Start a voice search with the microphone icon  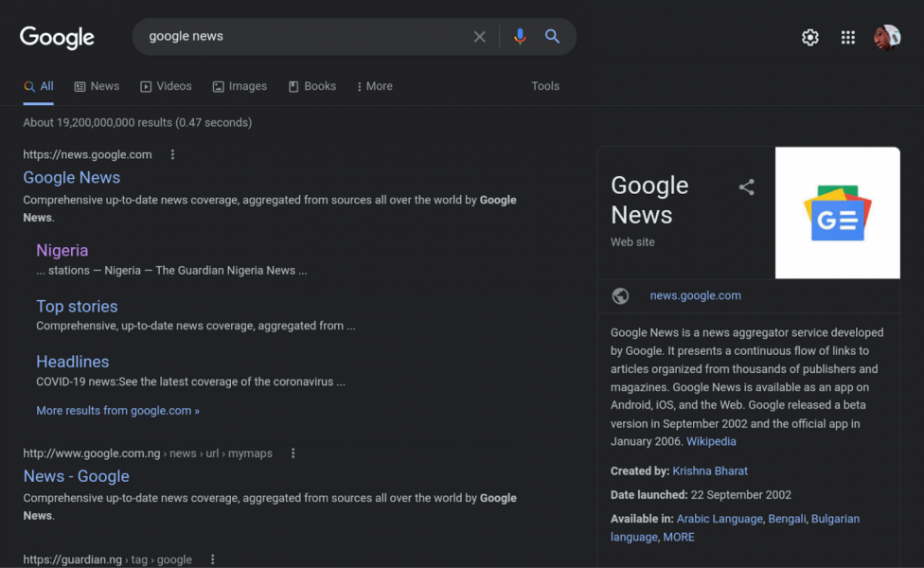tap(519, 36)
